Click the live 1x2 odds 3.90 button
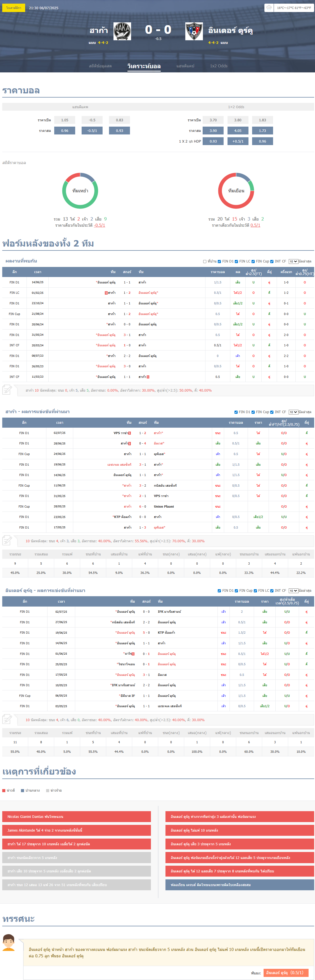Viewport: 315px width, 980px height. (213, 131)
